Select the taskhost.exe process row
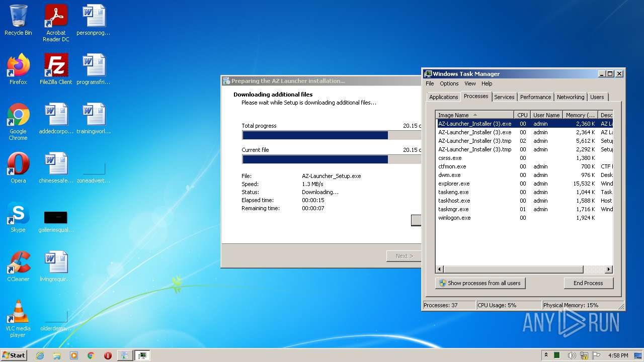 [524, 201]
